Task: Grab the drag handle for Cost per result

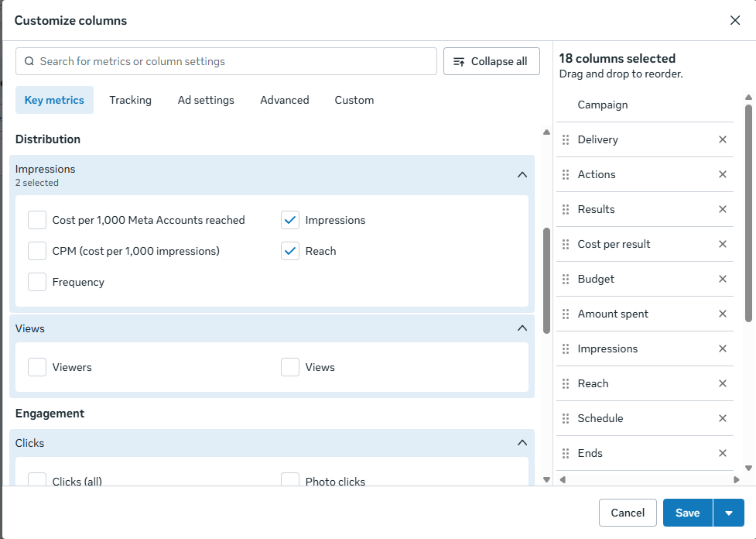Action: 566,244
